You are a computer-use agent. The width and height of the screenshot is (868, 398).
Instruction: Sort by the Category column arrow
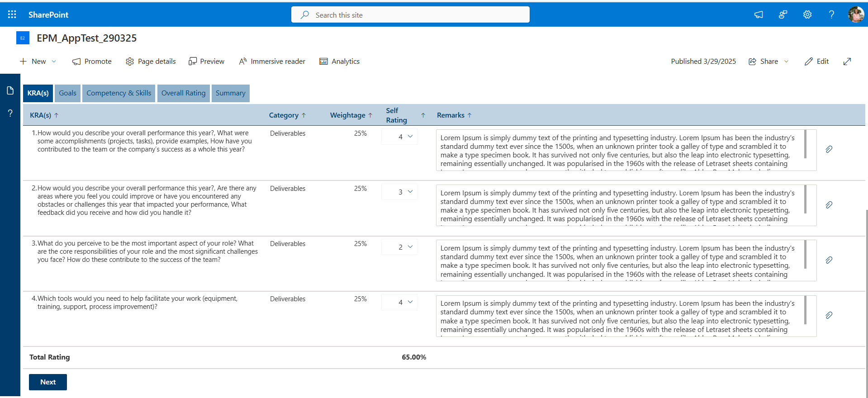click(x=304, y=115)
